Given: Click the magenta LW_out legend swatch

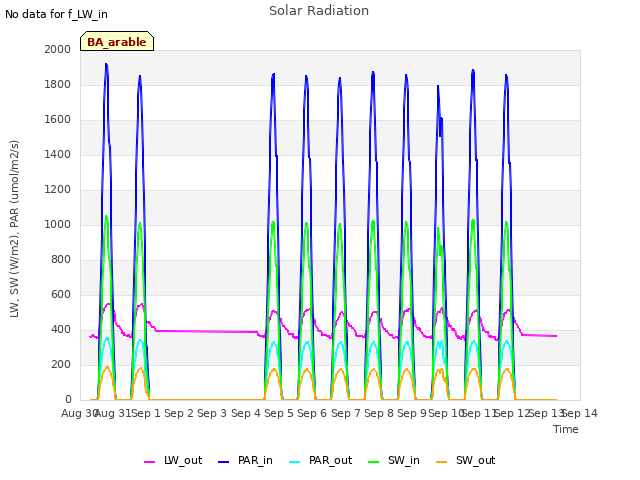Looking at the screenshot, I should 149,462.
